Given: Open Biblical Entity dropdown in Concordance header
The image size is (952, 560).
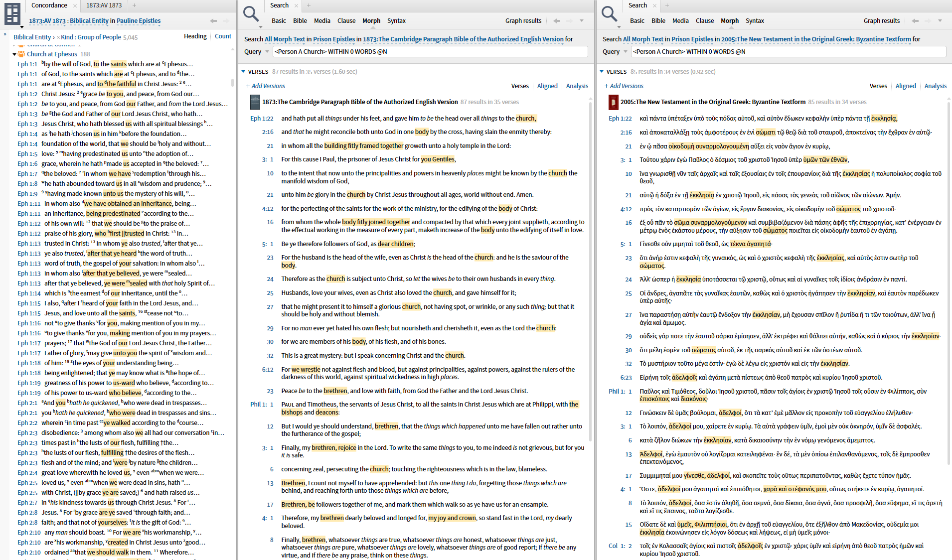Looking at the screenshot, I should coord(89,21).
